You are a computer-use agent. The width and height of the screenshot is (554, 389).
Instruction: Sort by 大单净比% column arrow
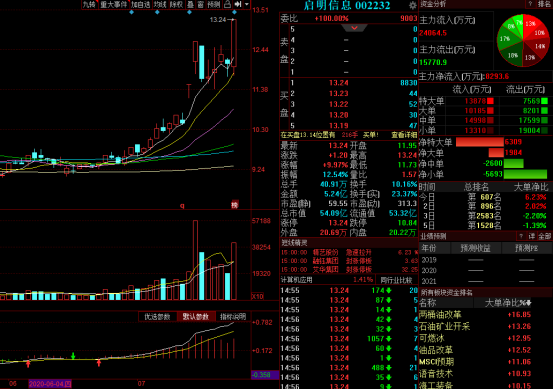[529, 303]
